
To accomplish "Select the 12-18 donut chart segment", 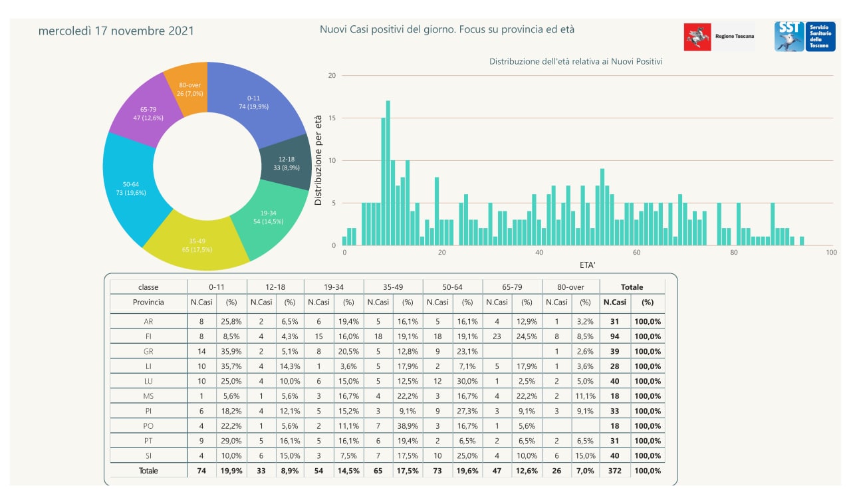I will [x=287, y=164].
